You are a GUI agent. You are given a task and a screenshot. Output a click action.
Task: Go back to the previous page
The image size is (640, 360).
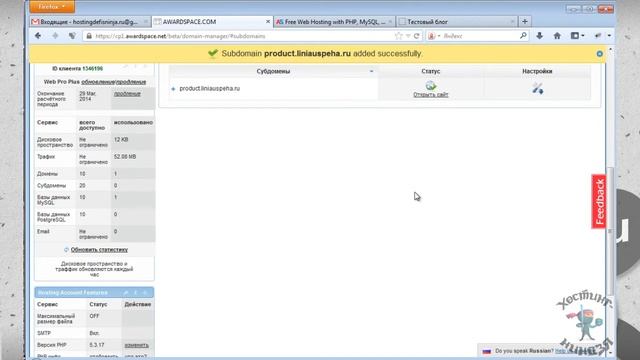point(38,36)
